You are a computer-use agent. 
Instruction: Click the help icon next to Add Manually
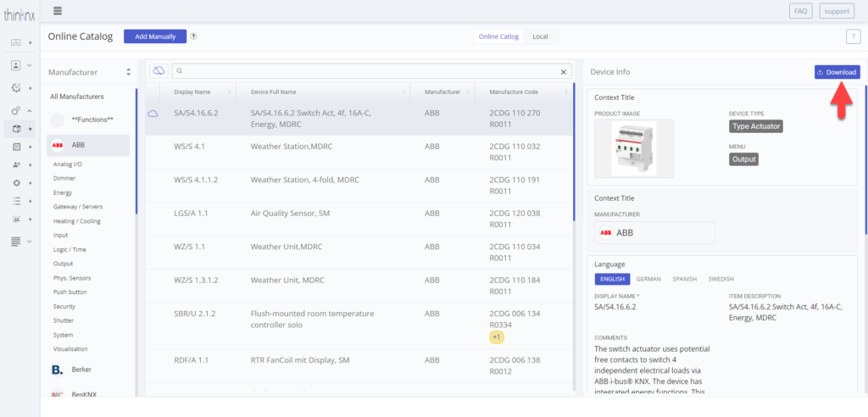[x=194, y=36]
